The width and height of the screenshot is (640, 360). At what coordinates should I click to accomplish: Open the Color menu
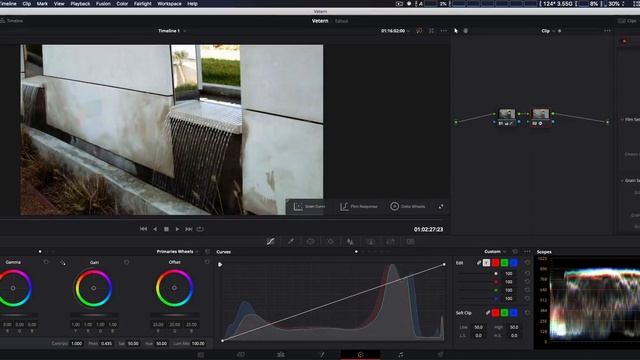click(122, 4)
